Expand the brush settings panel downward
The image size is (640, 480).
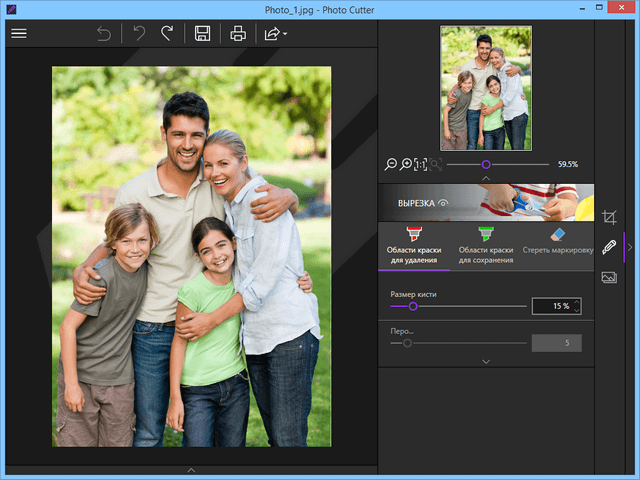pyautogui.click(x=486, y=362)
